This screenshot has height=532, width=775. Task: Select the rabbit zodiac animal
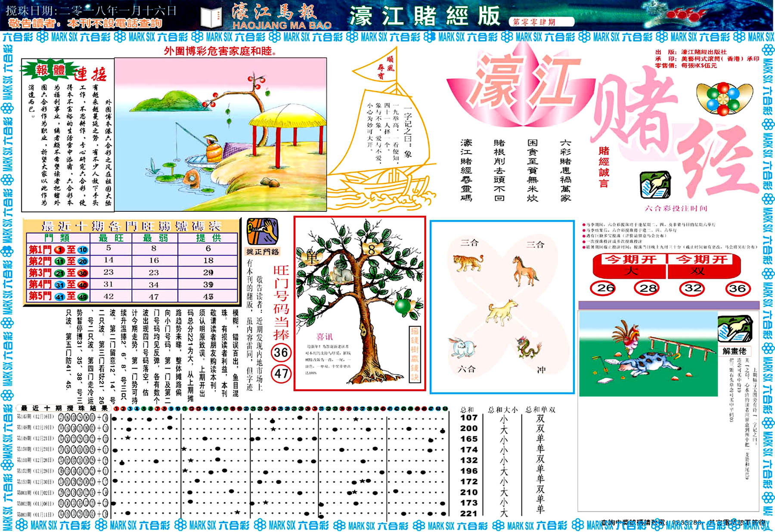(462, 348)
